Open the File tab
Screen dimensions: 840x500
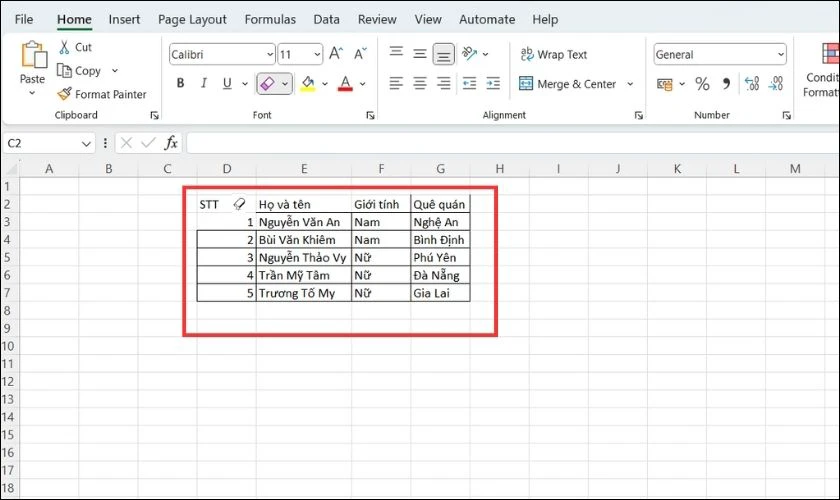point(24,19)
